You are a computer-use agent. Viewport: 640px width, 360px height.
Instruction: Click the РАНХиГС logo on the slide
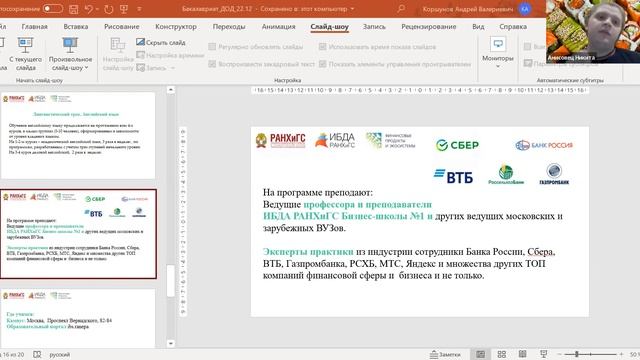click(280, 140)
